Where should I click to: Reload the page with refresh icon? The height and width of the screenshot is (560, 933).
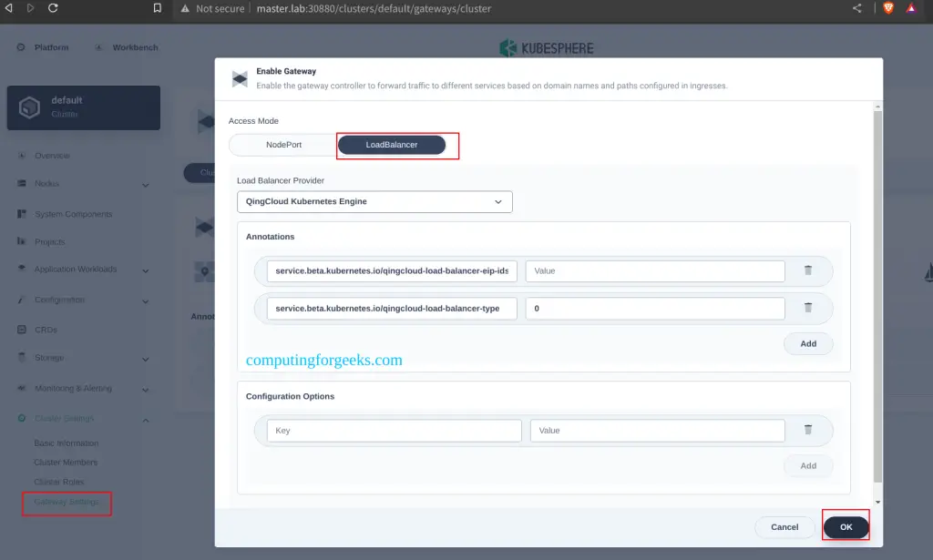pyautogui.click(x=53, y=8)
